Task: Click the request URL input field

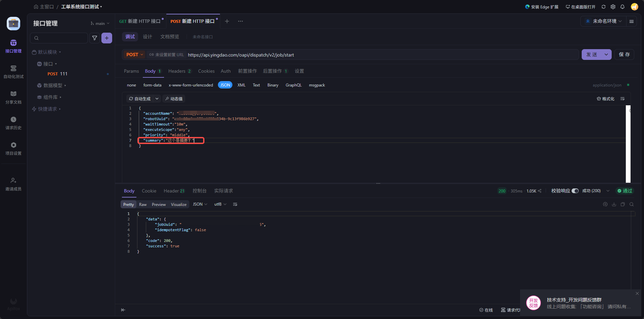Action: (371, 55)
